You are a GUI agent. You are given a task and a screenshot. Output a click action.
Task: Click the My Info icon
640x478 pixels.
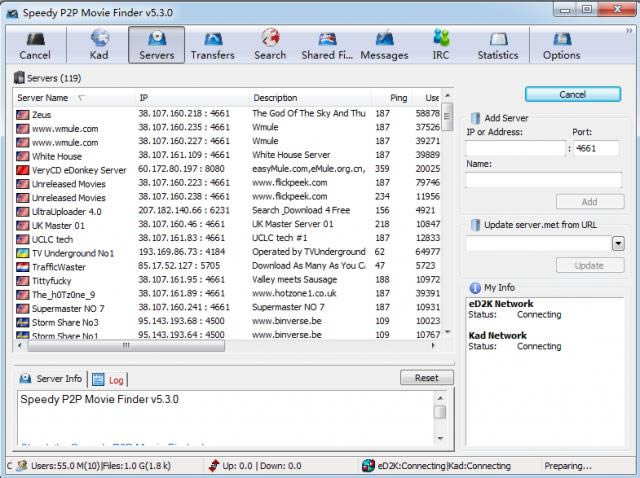[475, 288]
